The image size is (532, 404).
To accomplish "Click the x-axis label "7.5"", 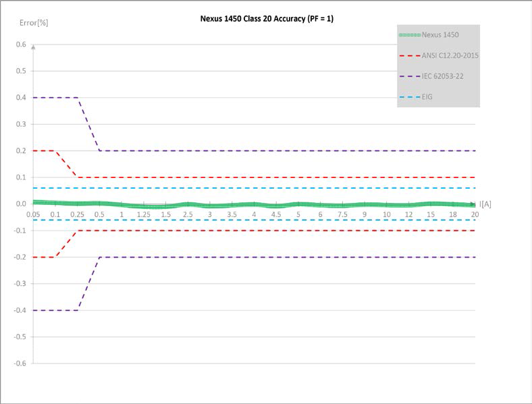I will [x=342, y=214].
